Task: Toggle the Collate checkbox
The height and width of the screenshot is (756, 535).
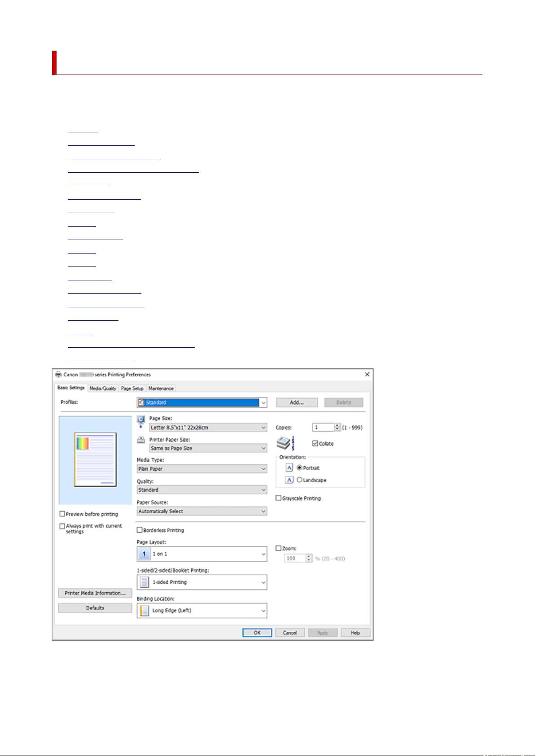Action: click(x=315, y=443)
